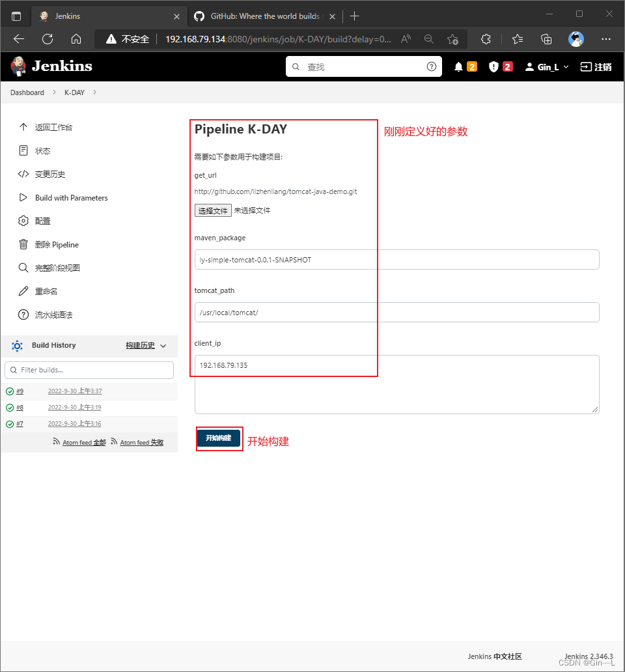
Task: Click 选择文件 file chooser button
Action: (x=213, y=210)
